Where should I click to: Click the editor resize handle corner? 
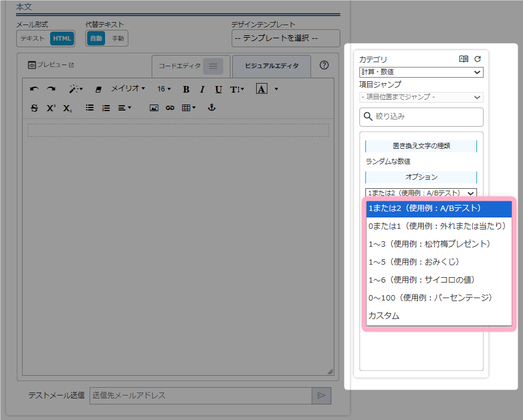click(330, 372)
